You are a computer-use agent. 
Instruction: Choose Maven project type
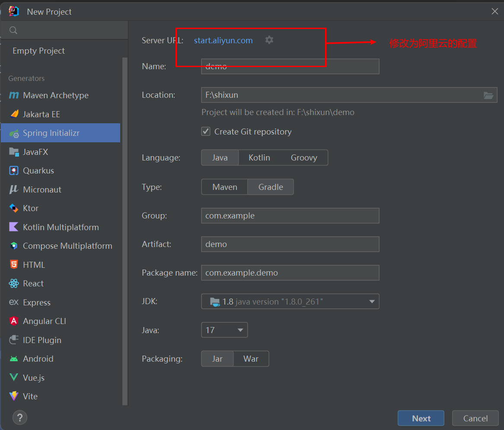pyautogui.click(x=225, y=187)
